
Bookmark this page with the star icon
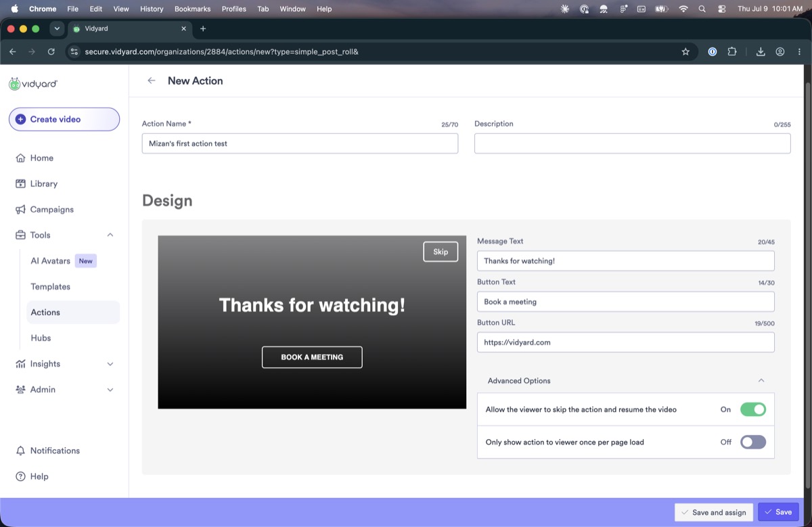pos(685,51)
